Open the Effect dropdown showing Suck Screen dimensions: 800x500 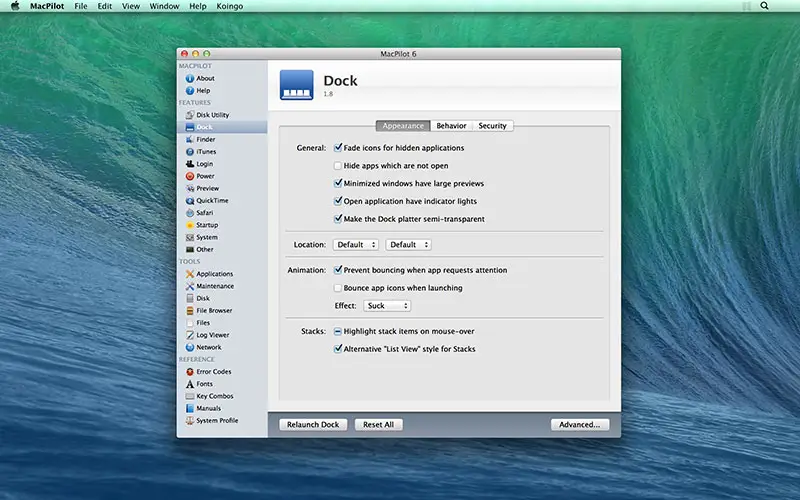pyautogui.click(x=387, y=306)
